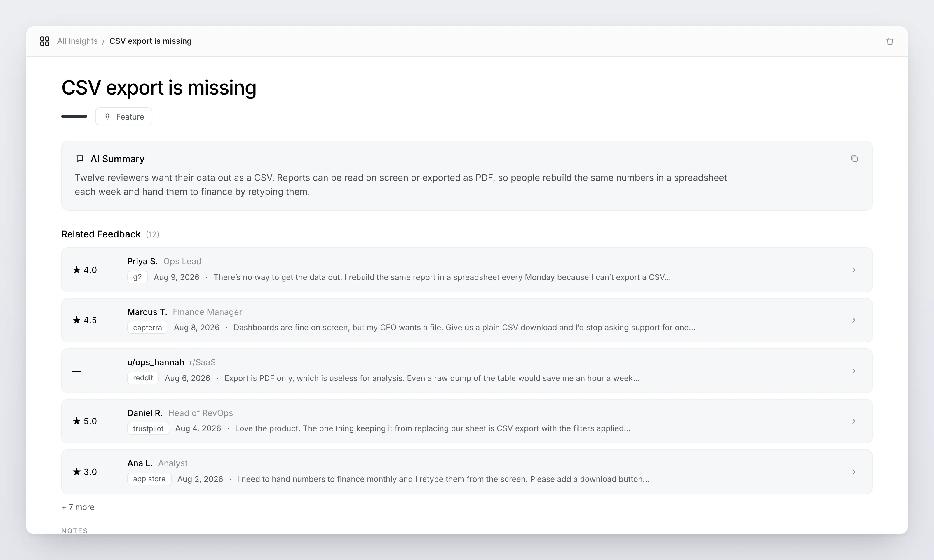Click the Finance Manager role label

(x=207, y=312)
